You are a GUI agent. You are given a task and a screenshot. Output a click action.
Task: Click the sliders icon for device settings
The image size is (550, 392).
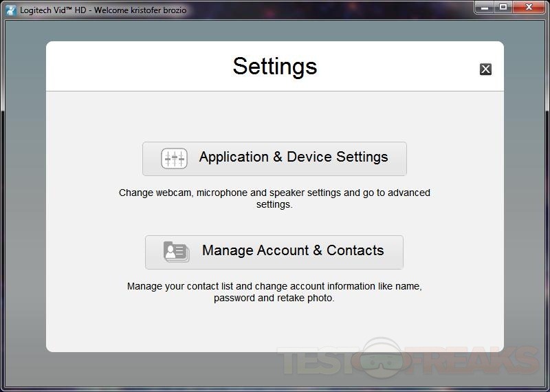pyautogui.click(x=174, y=158)
